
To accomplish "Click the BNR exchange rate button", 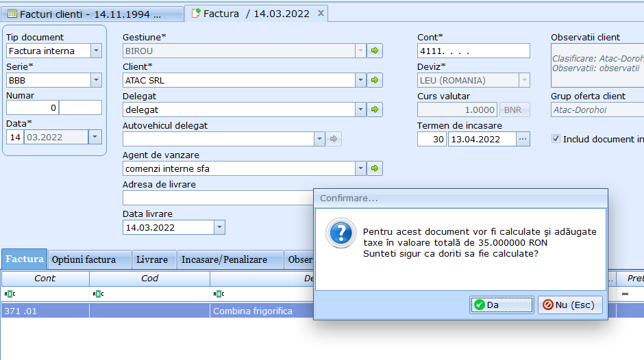I will point(515,110).
